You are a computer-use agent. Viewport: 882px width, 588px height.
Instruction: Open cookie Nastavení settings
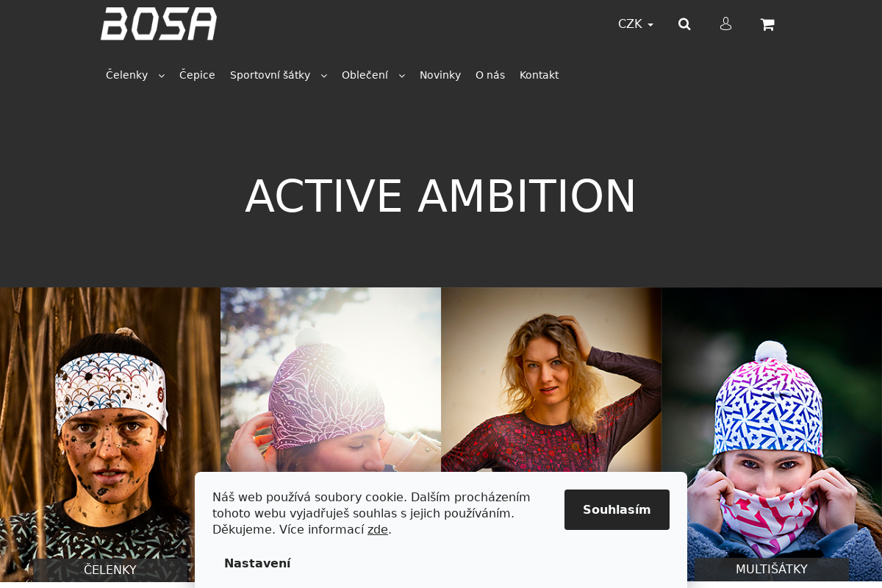(x=257, y=563)
